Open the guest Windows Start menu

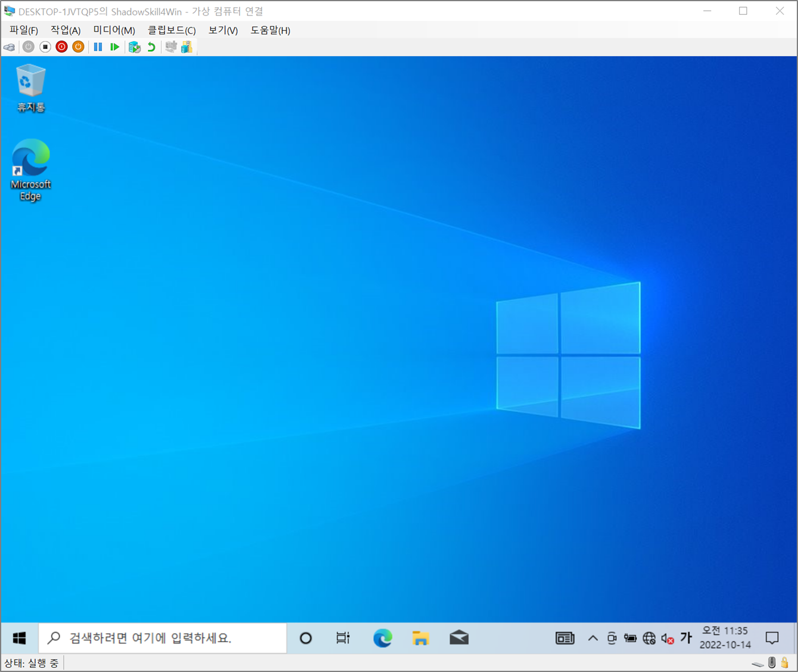pos(19,638)
